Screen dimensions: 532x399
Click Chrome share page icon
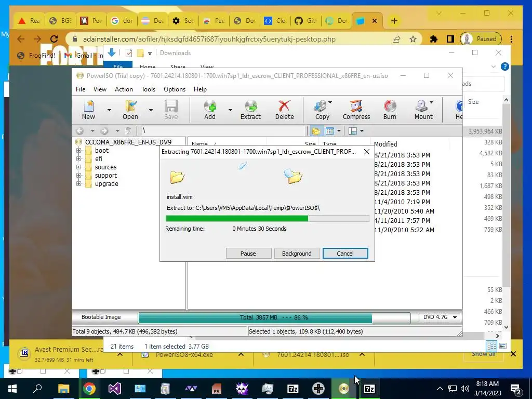pyautogui.click(x=396, y=39)
